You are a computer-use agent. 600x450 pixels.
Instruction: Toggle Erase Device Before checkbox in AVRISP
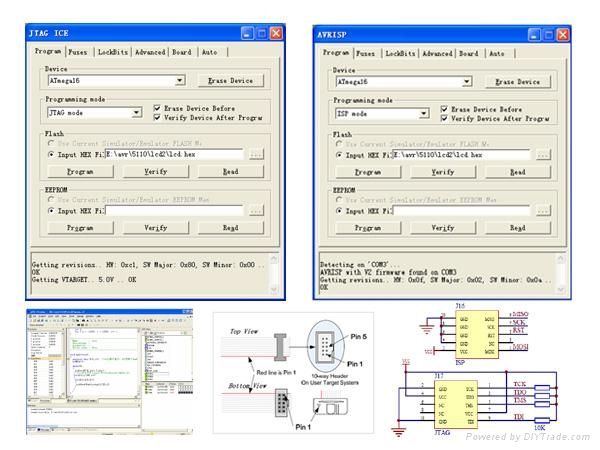(x=444, y=109)
